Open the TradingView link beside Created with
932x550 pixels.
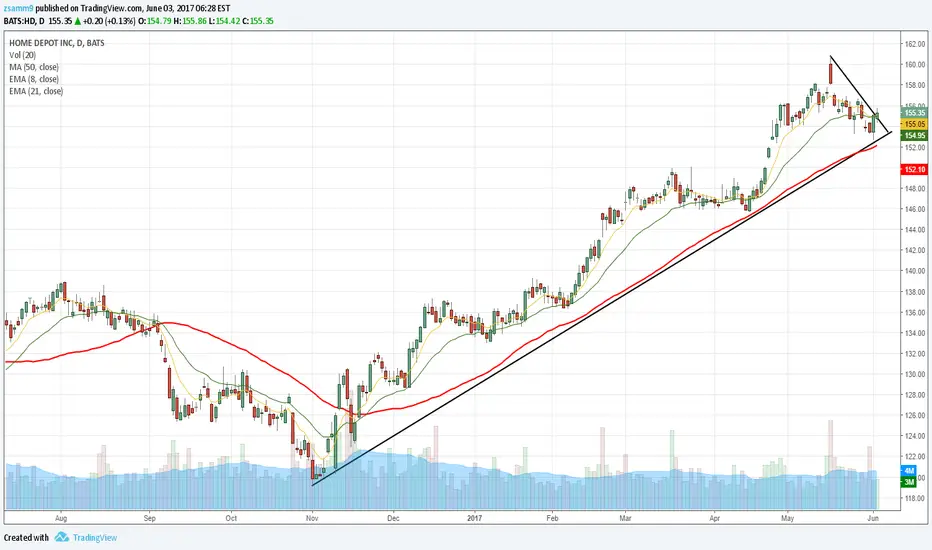[95, 538]
